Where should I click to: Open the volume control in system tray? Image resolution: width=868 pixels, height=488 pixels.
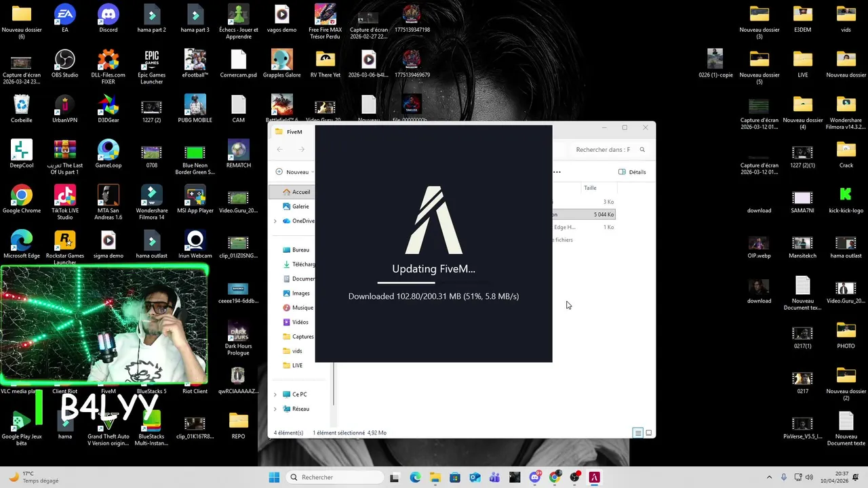coord(810,477)
